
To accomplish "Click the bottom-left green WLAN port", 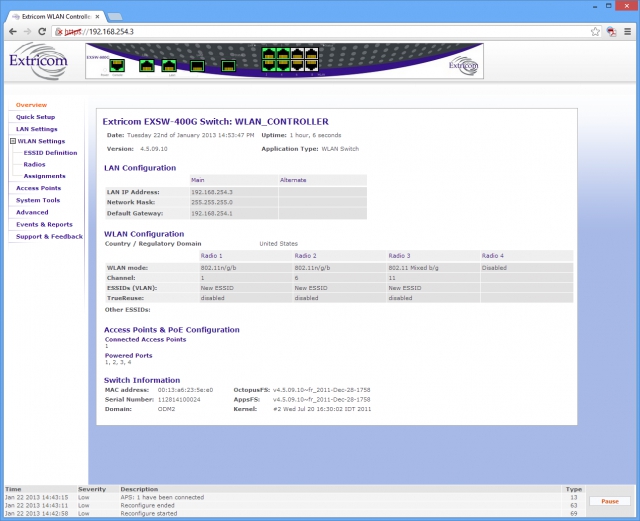I will click(269, 65).
